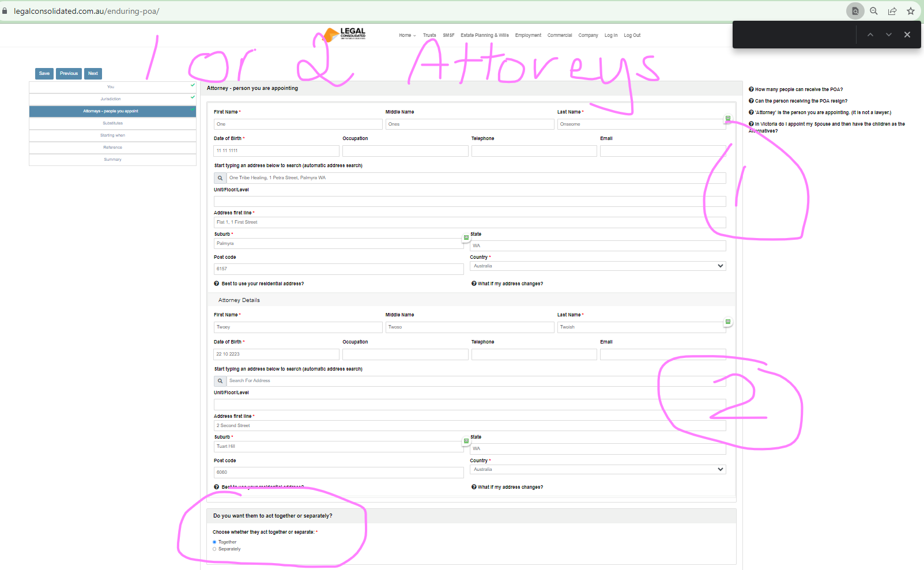The image size is (924, 570).
Task: Go to the Substitutes step
Action: (112, 123)
